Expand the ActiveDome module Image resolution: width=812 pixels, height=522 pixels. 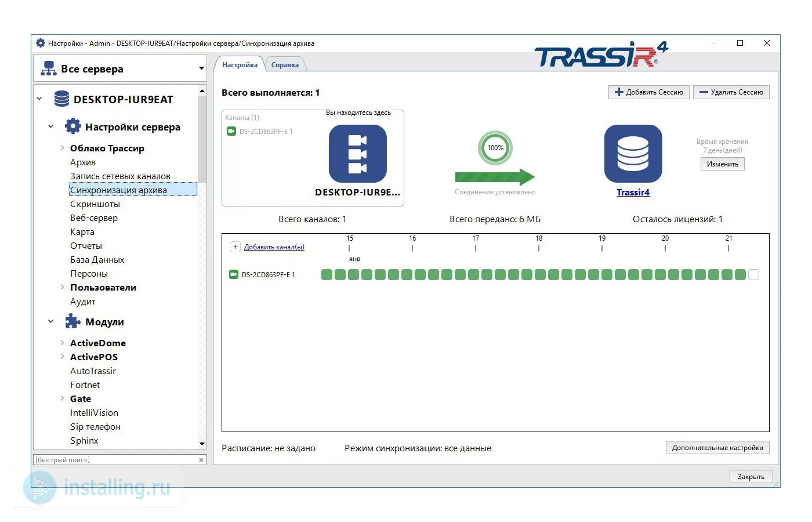62,343
